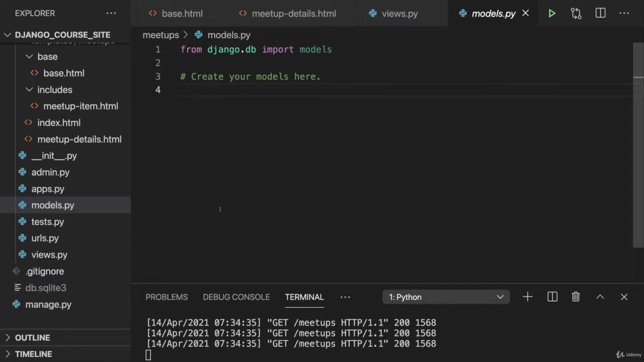The height and width of the screenshot is (362, 644).
Task: Kill terminal using trash icon
Action: point(576,297)
